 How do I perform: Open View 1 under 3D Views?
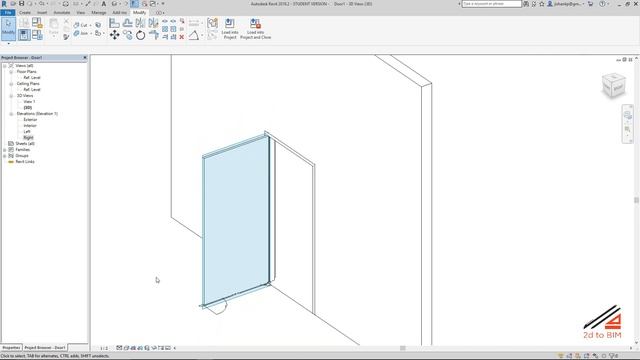click(29, 102)
